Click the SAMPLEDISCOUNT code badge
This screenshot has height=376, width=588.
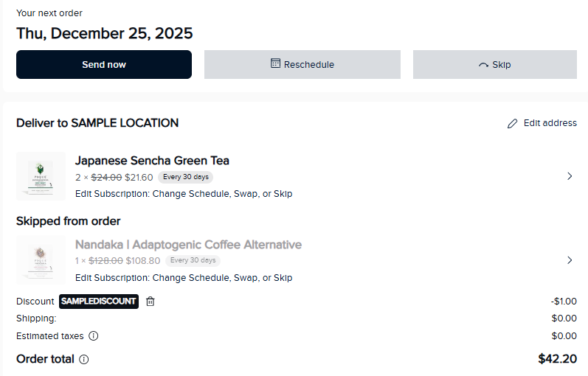(99, 301)
